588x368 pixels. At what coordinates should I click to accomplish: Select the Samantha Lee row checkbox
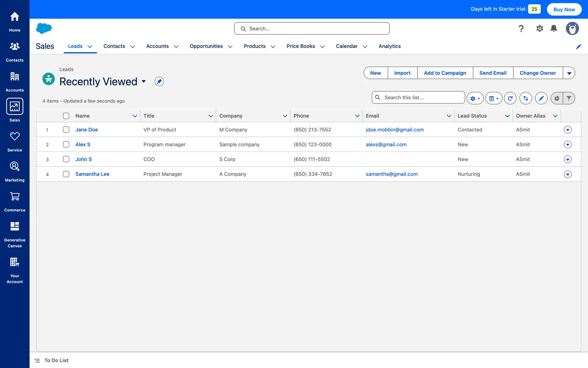[66, 174]
